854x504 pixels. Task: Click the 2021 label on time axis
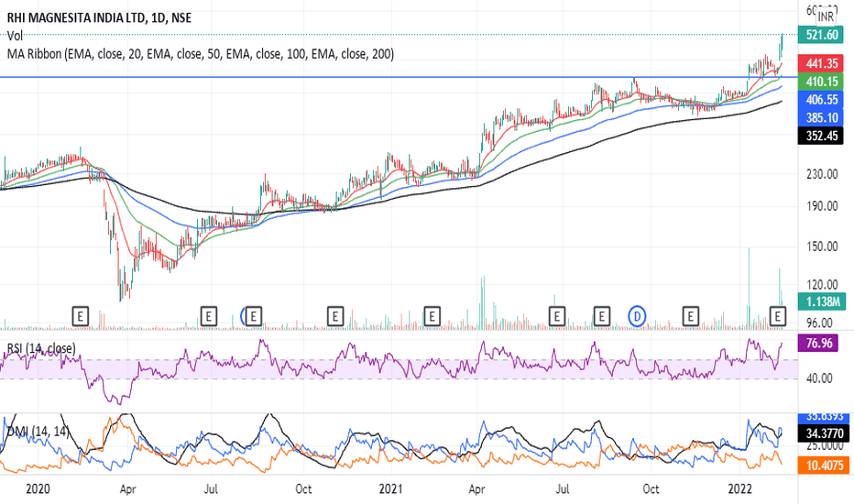pos(390,488)
